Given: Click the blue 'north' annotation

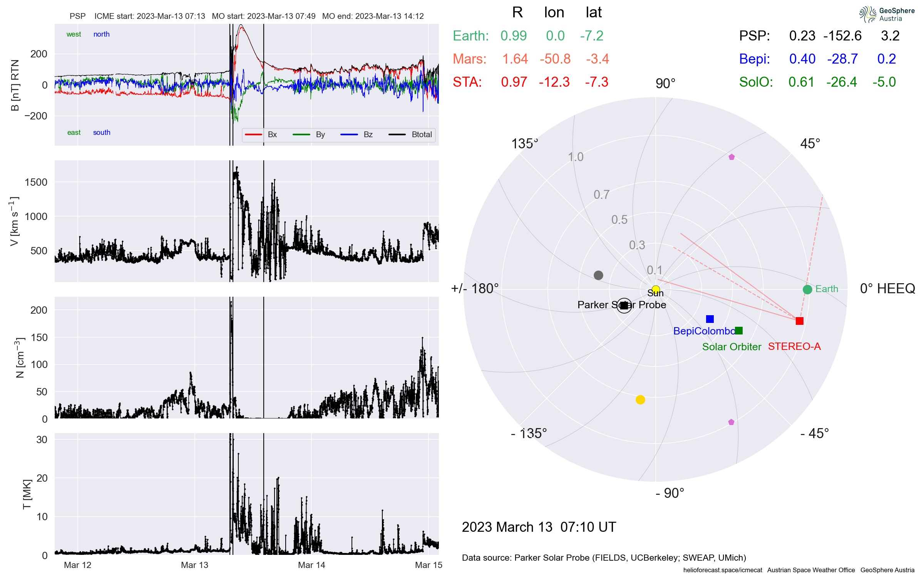Looking at the screenshot, I should pyautogui.click(x=101, y=34).
